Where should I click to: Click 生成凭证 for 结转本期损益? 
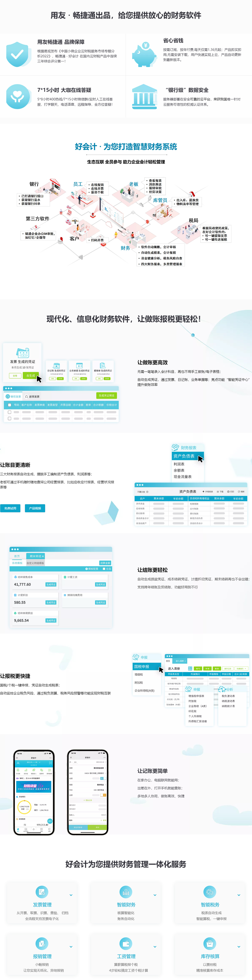(51, 621)
